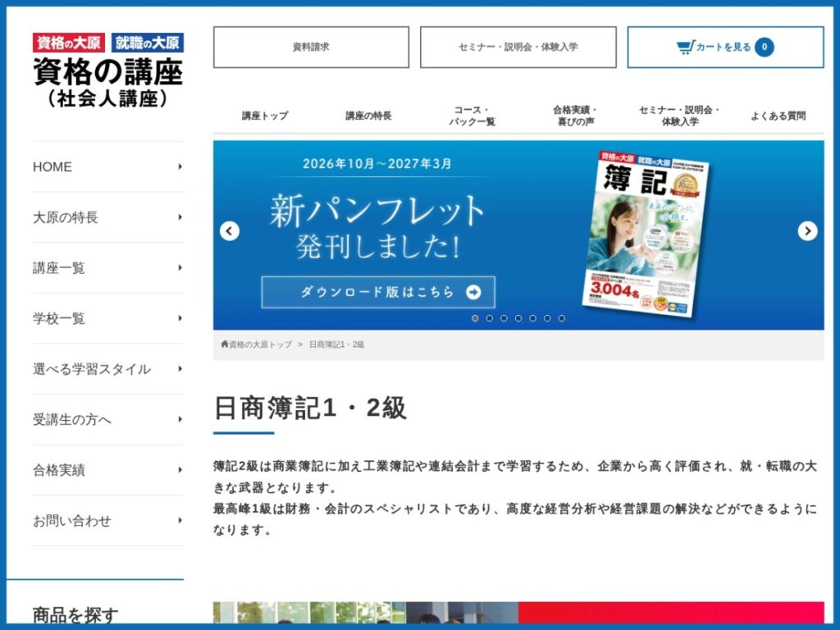This screenshot has height=630, width=840.
Task: Click カートを見る button
Action: (725, 47)
